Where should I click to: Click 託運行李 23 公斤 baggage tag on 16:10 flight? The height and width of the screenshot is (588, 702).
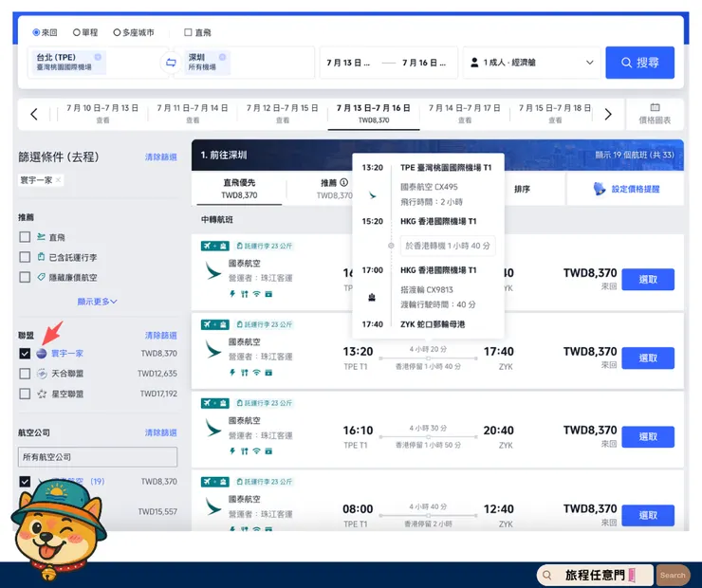264,403
